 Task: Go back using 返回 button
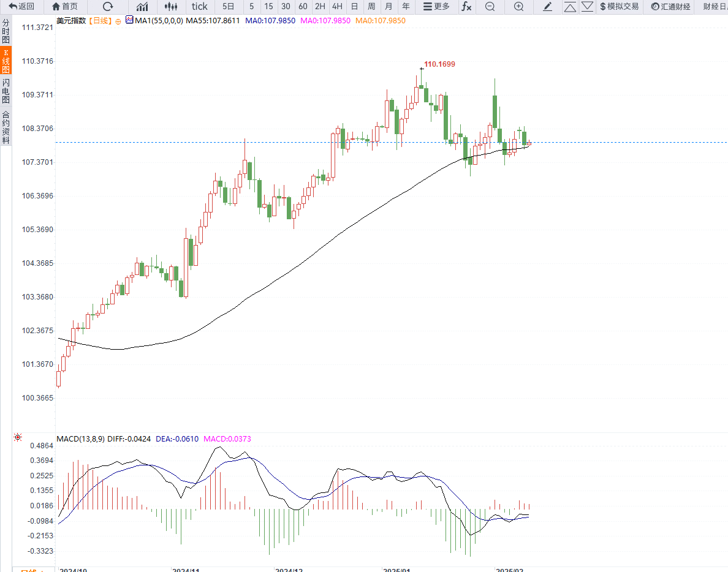pos(21,7)
